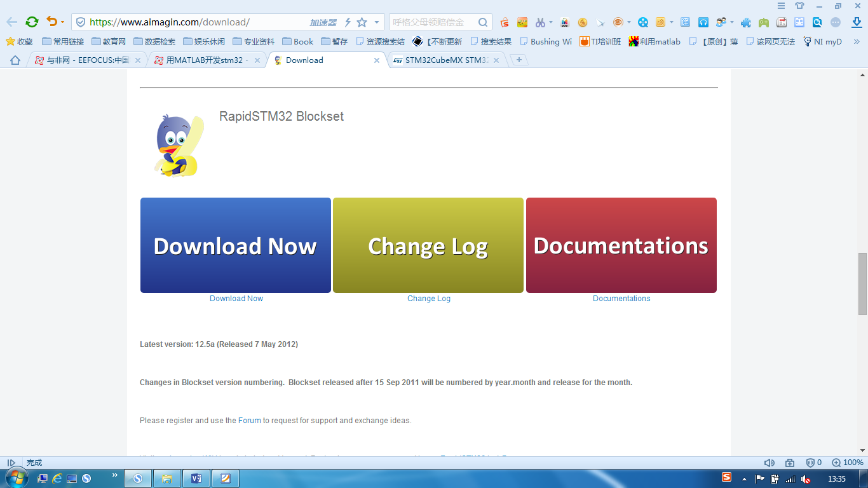Open the zoom 100% control in status bar
The height and width of the screenshot is (488, 868).
point(848,463)
